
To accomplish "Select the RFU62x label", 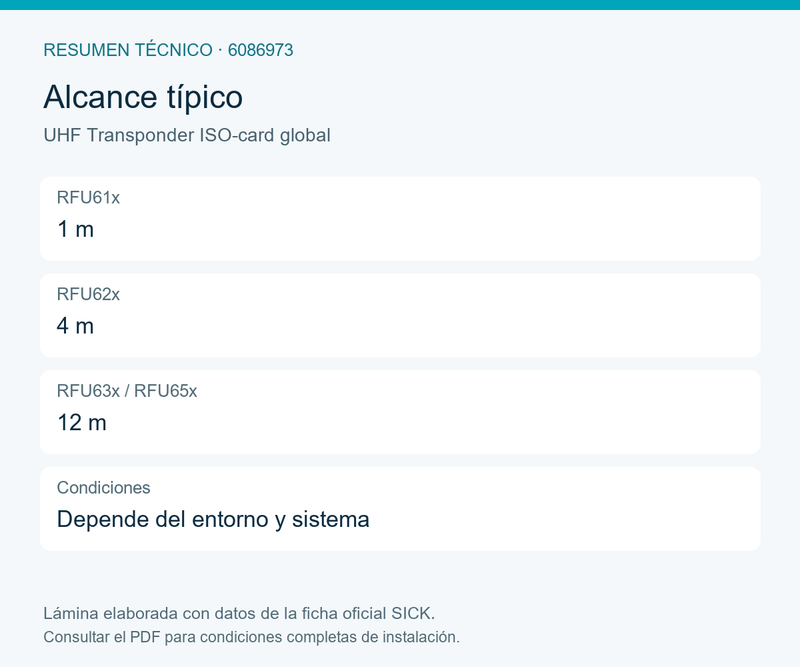I will point(88,294).
